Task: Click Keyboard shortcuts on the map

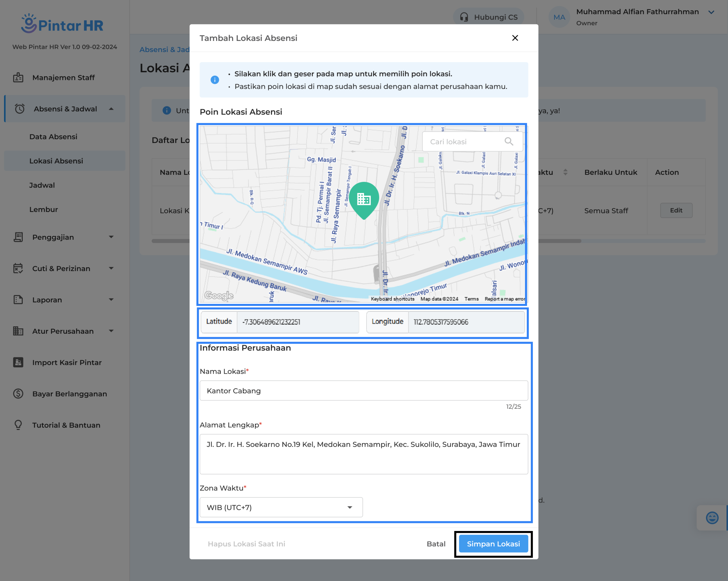Action: [392, 299]
